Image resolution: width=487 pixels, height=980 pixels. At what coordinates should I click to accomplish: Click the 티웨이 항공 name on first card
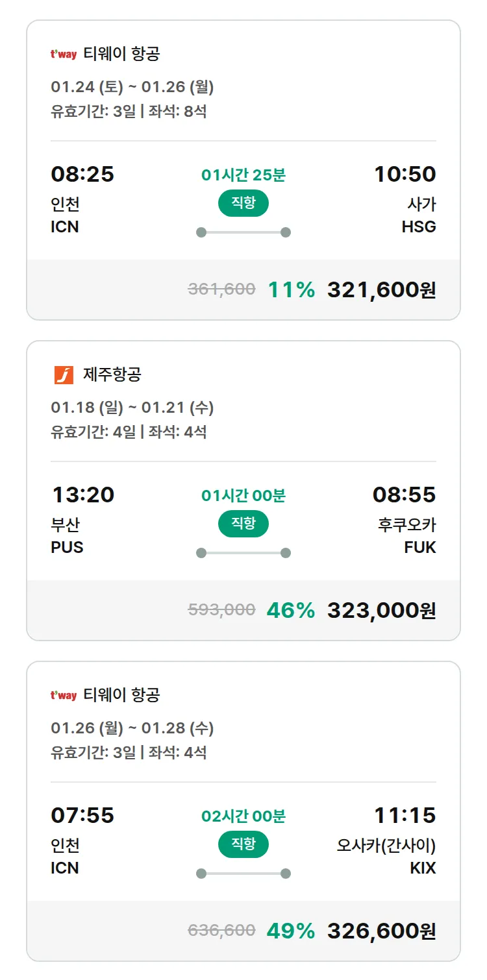pos(121,54)
